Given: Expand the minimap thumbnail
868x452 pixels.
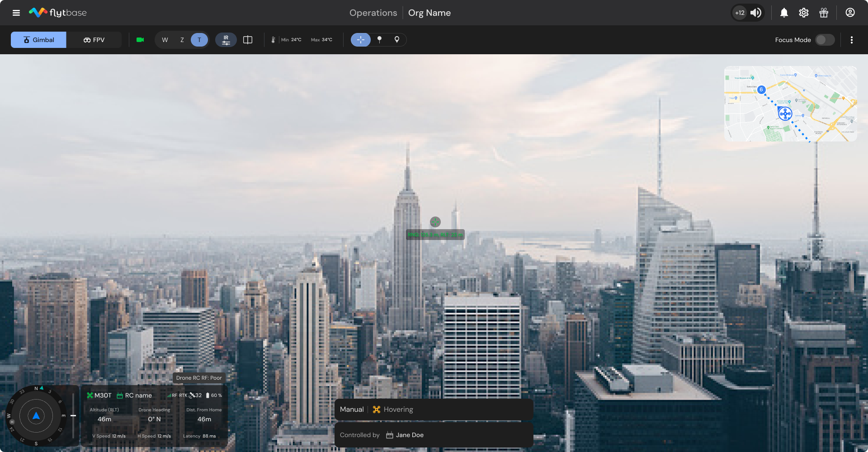Looking at the screenshot, I should [x=791, y=104].
